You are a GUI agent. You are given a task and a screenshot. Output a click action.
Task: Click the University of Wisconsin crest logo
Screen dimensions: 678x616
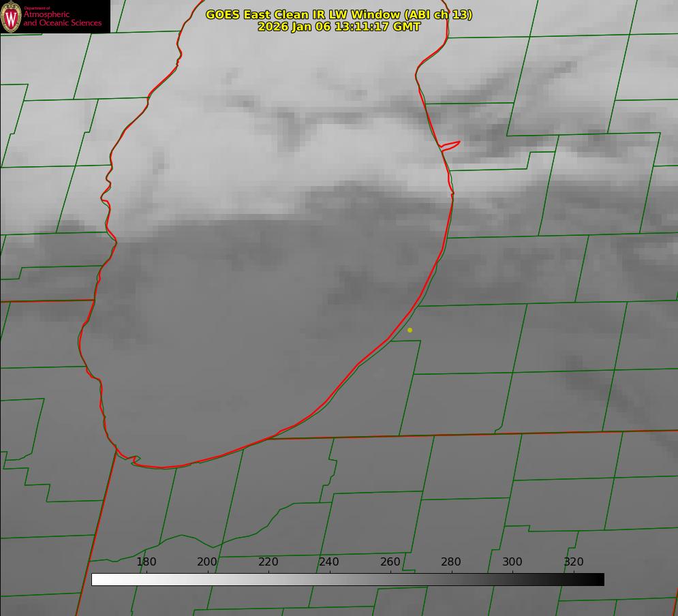click(11, 16)
